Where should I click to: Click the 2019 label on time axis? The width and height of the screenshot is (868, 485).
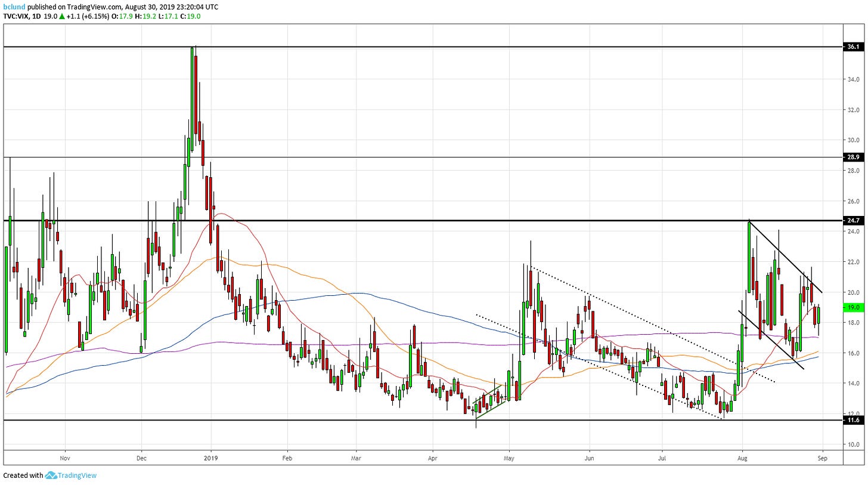(210, 459)
